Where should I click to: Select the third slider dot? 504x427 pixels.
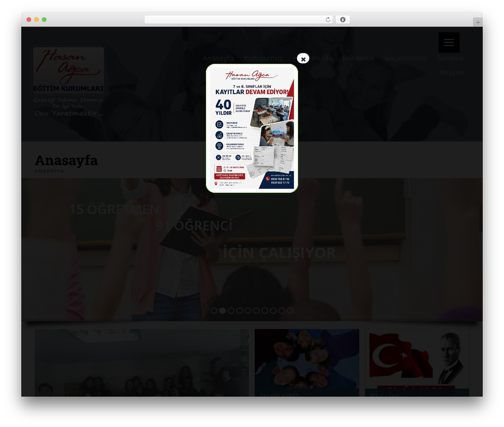(x=231, y=311)
